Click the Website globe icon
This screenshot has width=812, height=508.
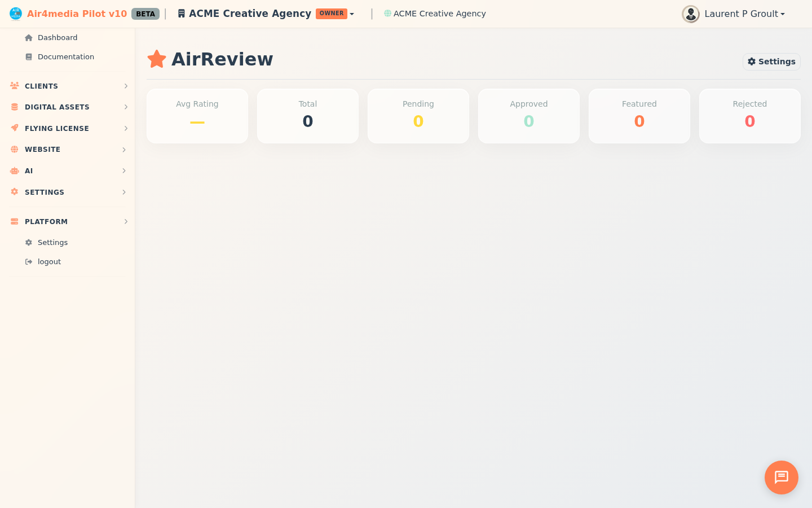[x=14, y=149]
